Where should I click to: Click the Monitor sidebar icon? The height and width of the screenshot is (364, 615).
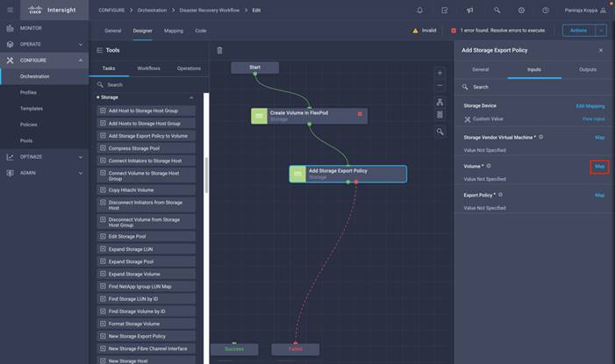pos(11,28)
